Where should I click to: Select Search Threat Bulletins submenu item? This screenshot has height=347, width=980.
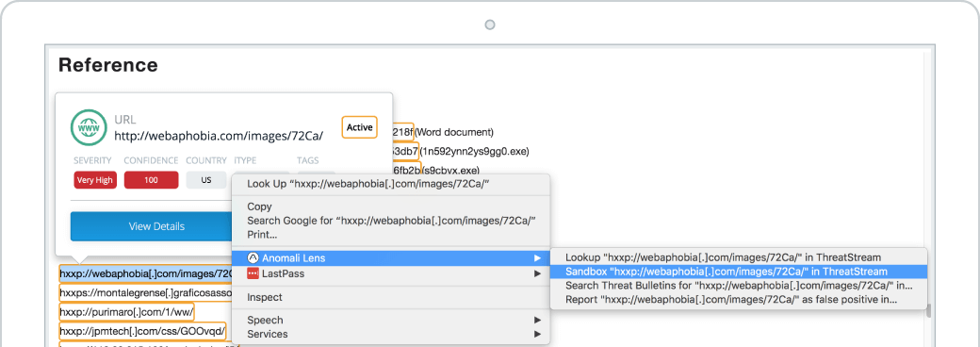click(739, 286)
